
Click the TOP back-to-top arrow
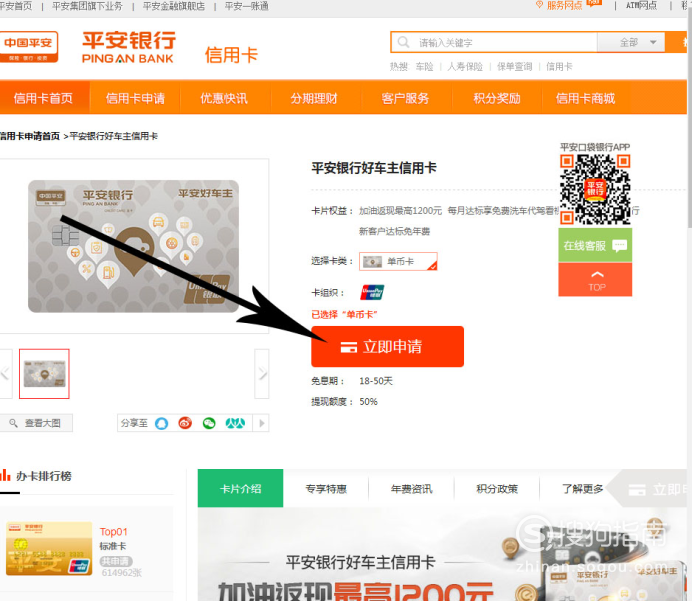click(x=594, y=280)
